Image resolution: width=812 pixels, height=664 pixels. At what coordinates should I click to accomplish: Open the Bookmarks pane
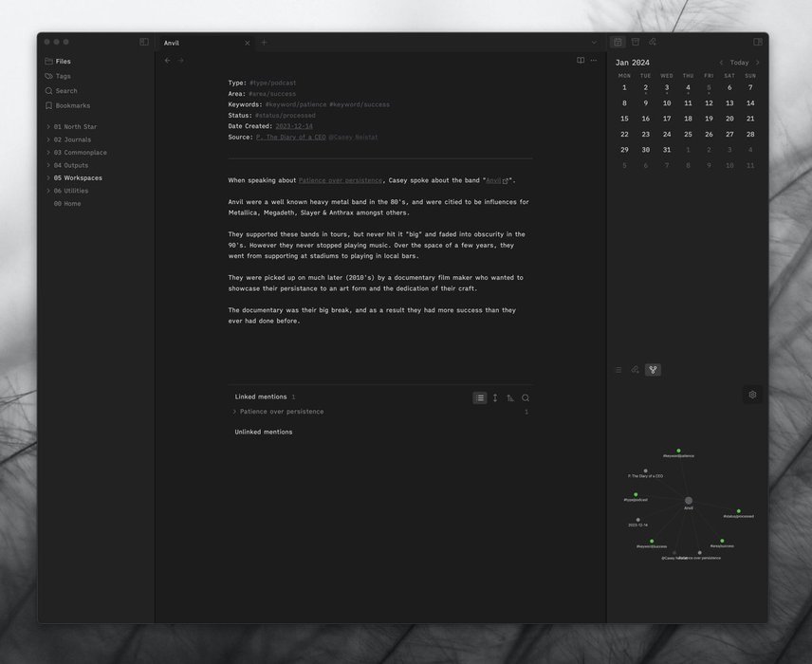tap(72, 105)
